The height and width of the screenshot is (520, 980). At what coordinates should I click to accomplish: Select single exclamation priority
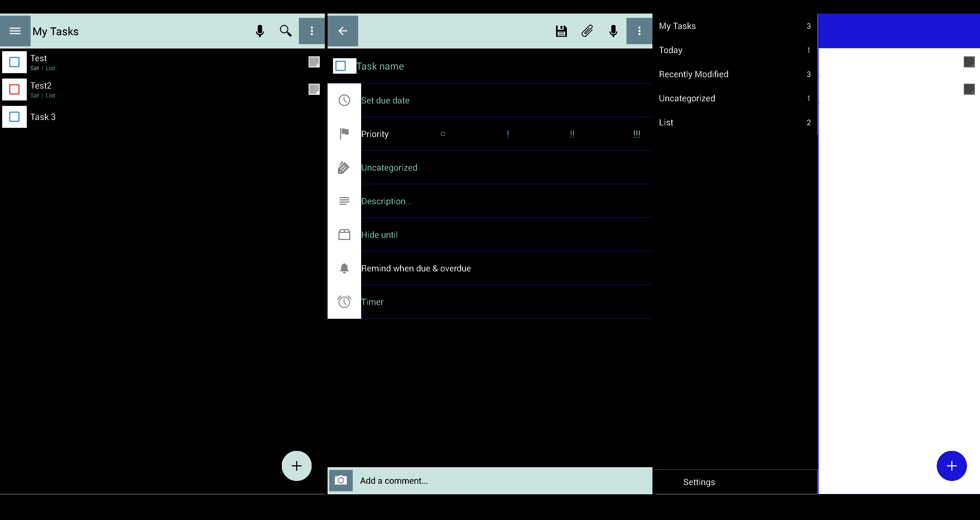(508, 134)
